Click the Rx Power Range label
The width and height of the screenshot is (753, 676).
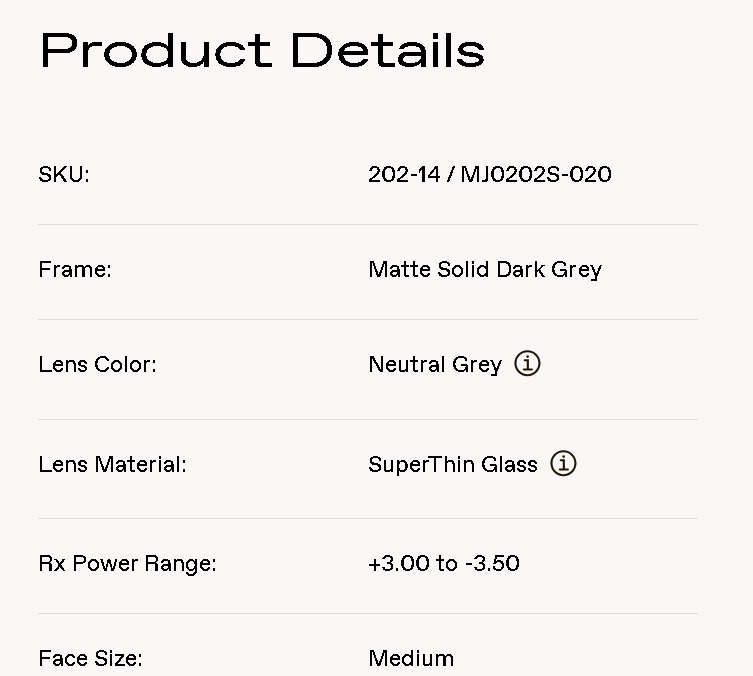coord(127,564)
